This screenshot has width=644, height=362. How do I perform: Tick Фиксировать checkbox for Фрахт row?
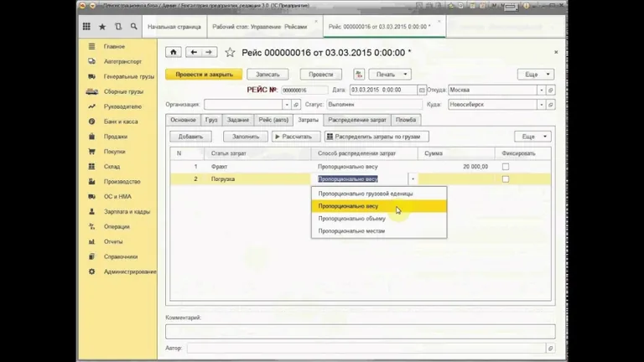505,167
